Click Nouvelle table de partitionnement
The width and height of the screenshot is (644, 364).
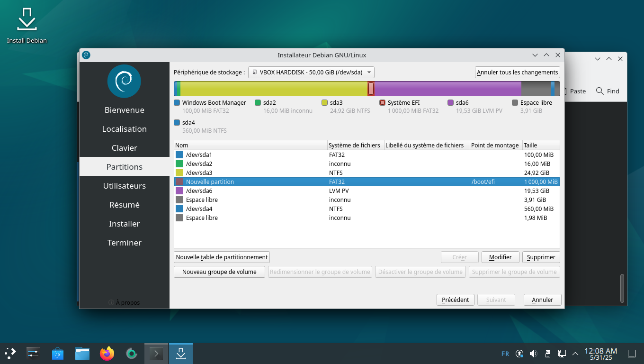[222, 257]
